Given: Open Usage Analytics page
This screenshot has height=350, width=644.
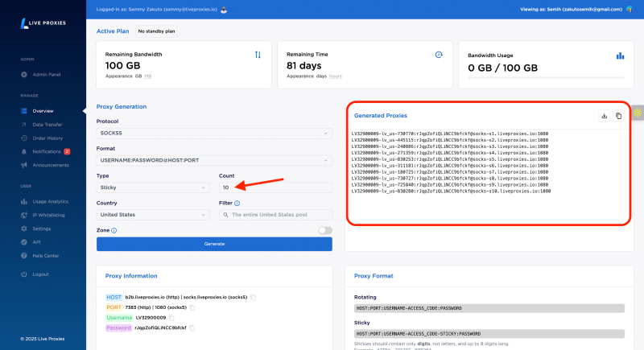Looking at the screenshot, I should (51, 201).
